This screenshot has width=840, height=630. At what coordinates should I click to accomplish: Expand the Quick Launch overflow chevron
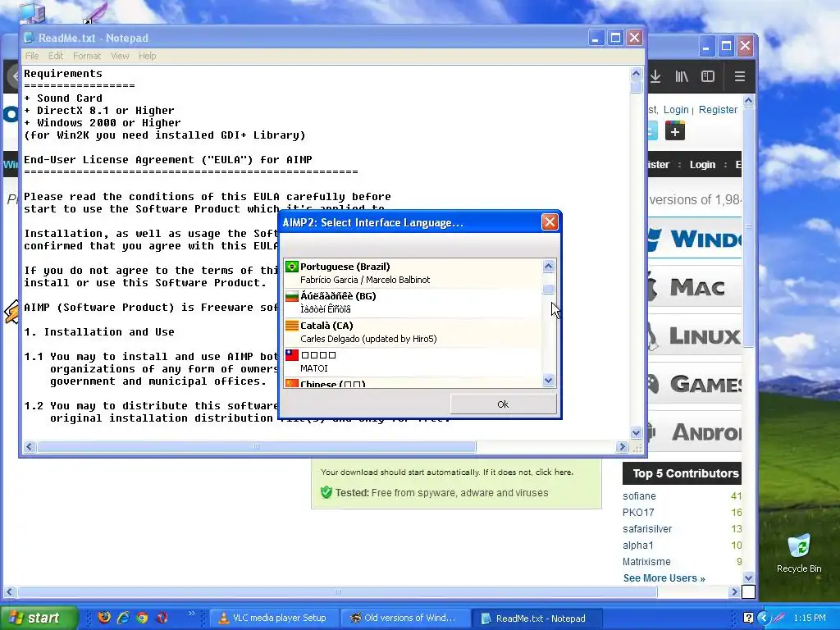tap(191, 614)
